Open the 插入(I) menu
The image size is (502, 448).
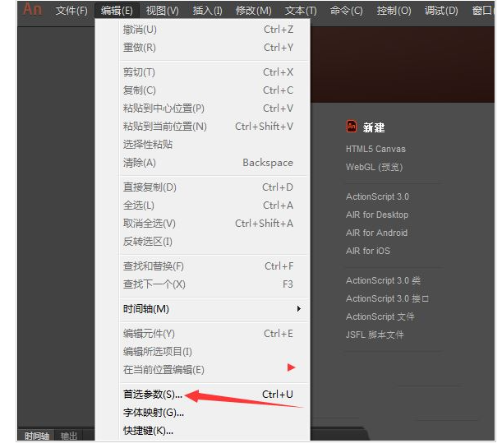[207, 11]
